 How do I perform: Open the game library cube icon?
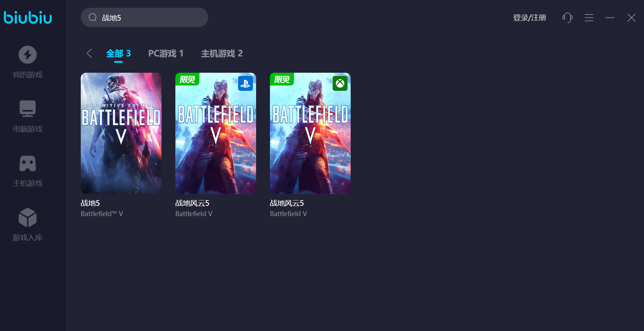[28, 217]
